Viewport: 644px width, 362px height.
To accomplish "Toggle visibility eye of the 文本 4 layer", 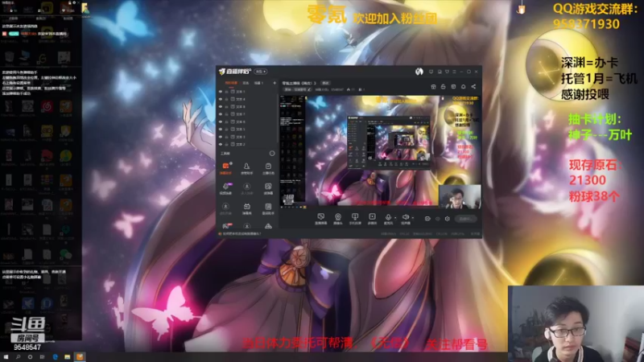I will [221, 99].
